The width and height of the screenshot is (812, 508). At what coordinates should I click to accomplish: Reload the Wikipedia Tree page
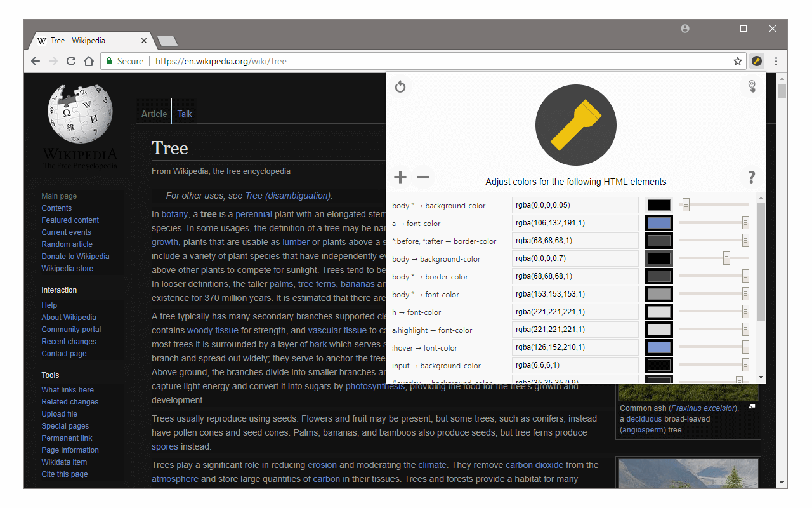tap(71, 61)
